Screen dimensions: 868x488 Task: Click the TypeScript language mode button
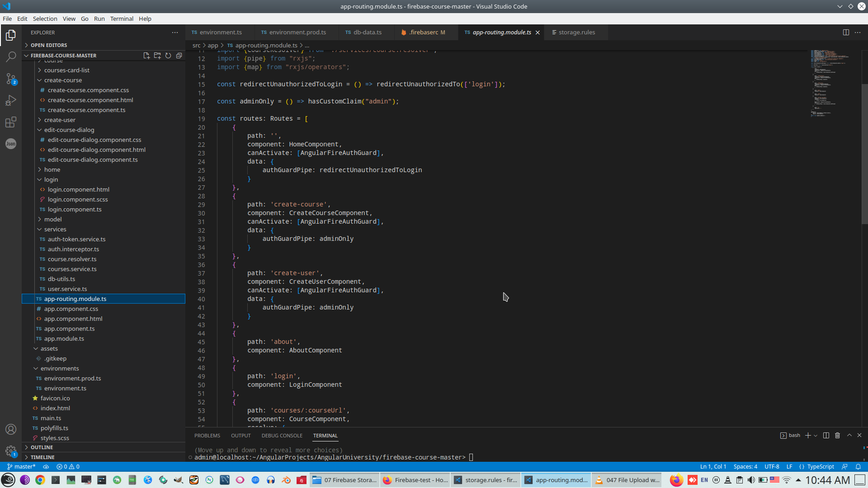point(820,467)
